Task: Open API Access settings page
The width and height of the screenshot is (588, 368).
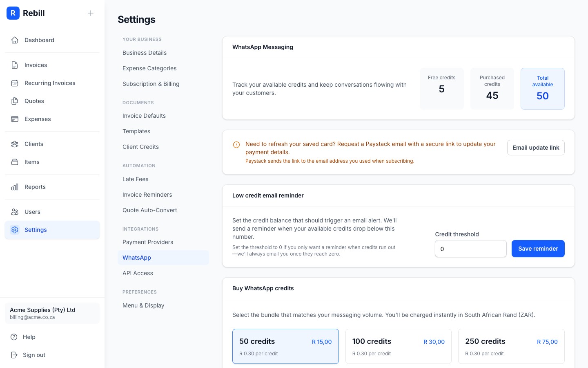Action: point(138,273)
